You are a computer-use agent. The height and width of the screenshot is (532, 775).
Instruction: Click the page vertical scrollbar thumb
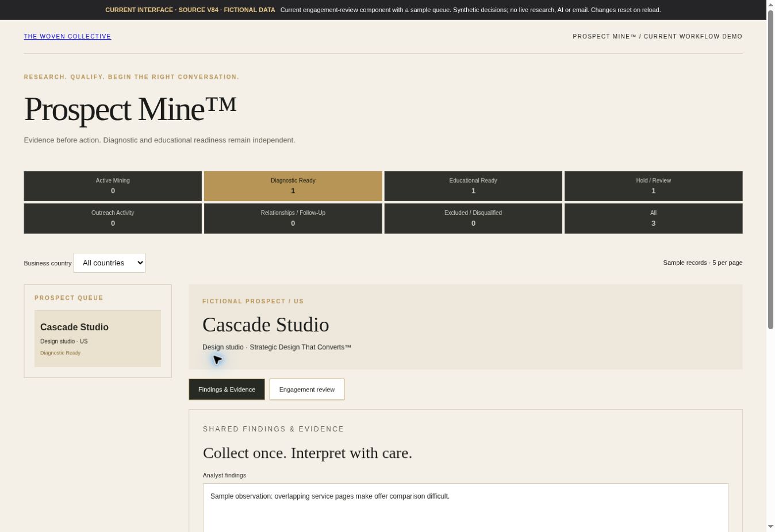(x=770, y=169)
